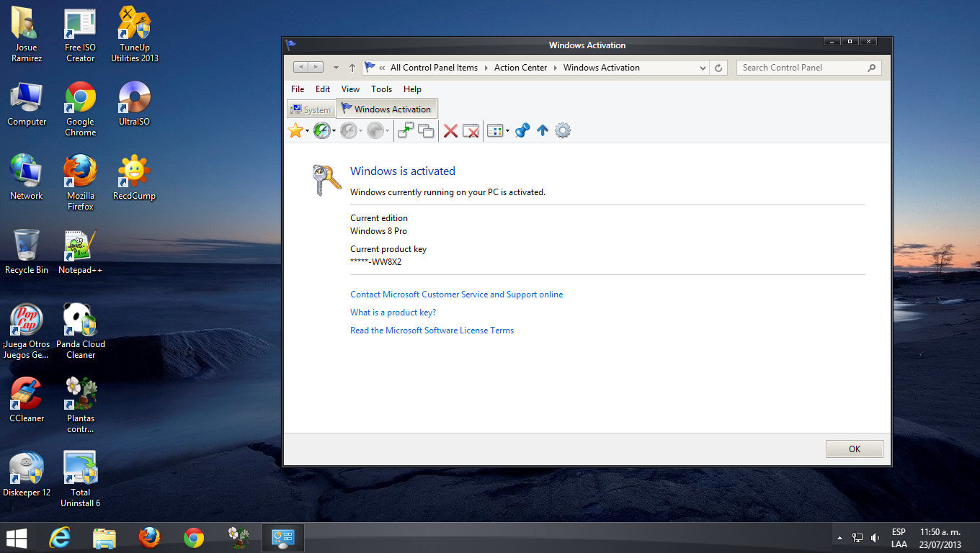Select the Diskeeper 12 desktop icon

click(27, 474)
